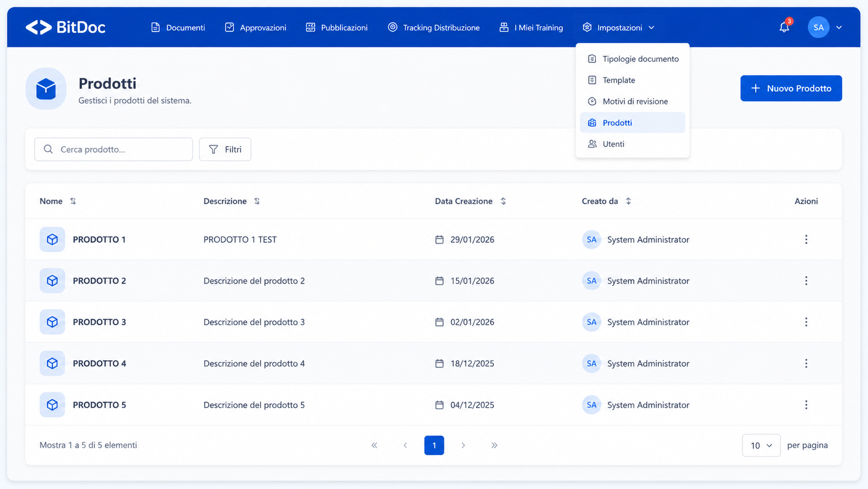This screenshot has width=868, height=489.
Task: Jump to first page of results
Action: [x=374, y=445]
